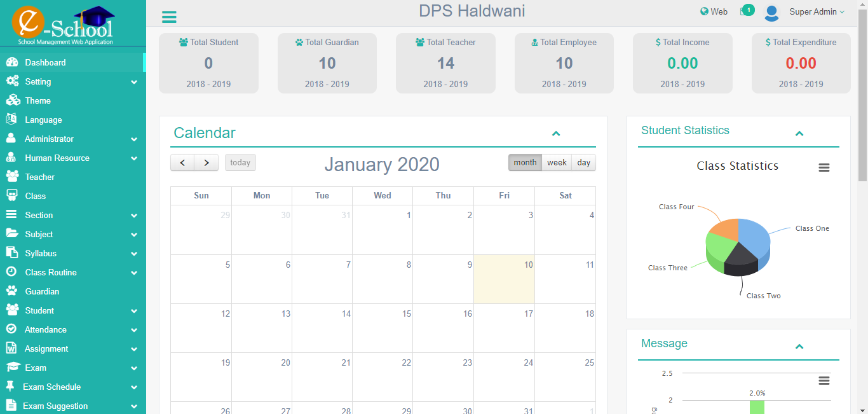Open Message chart hamburger menu icon
The image size is (868, 414).
pos(824,380)
